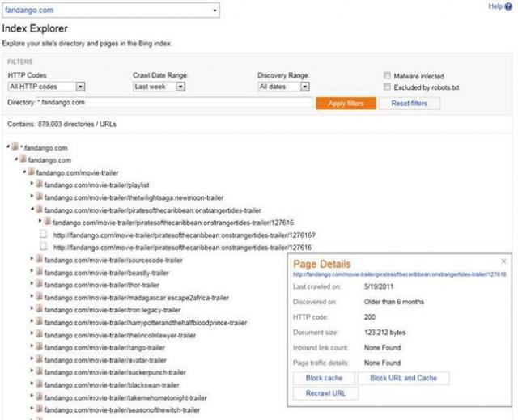Collapse the *.fandango.com root node

[x=8, y=146]
